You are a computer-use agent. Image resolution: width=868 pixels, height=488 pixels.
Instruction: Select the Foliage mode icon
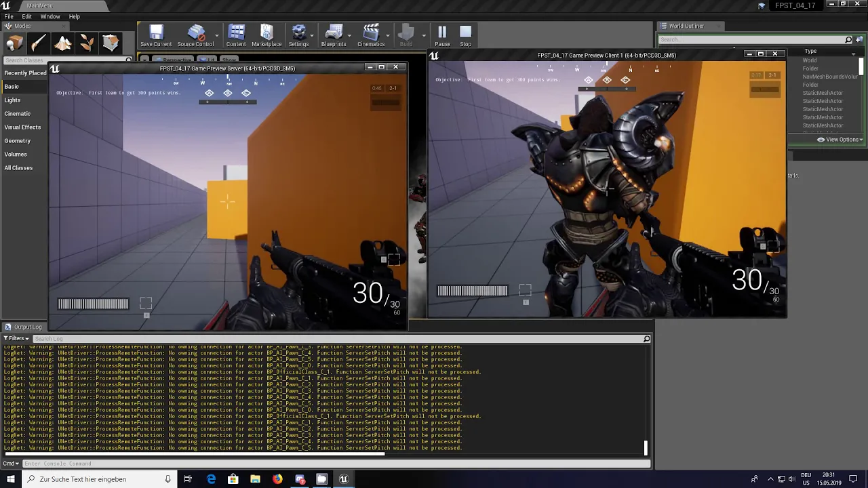[x=87, y=43]
